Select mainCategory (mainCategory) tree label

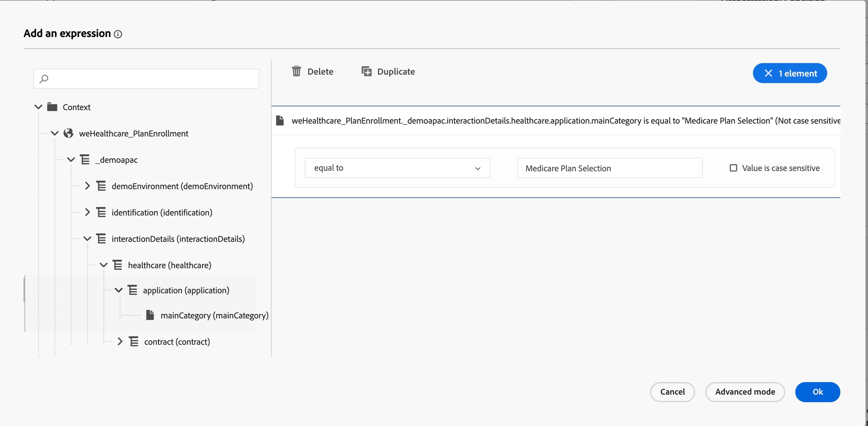(214, 316)
